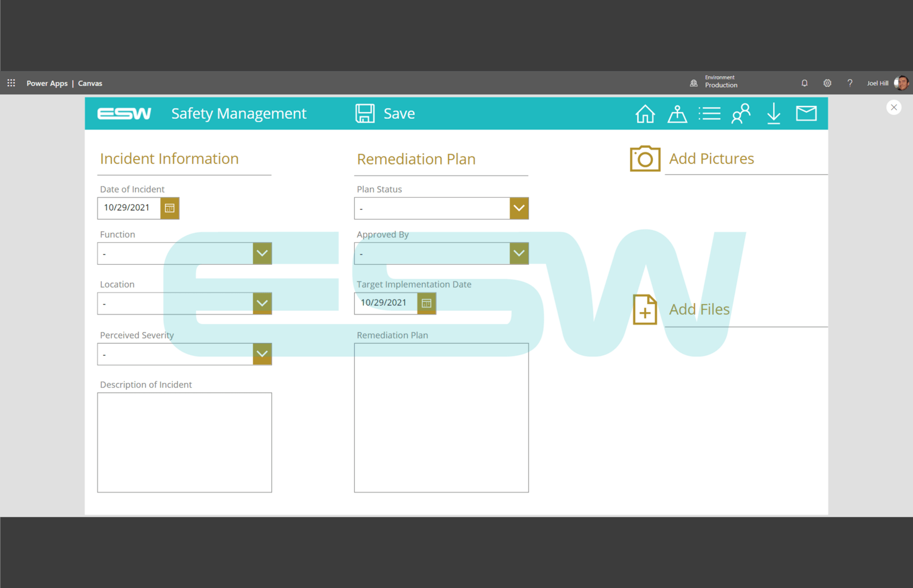Expand the Function dropdown
The height and width of the screenshot is (588, 913).
click(x=262, y=253)
